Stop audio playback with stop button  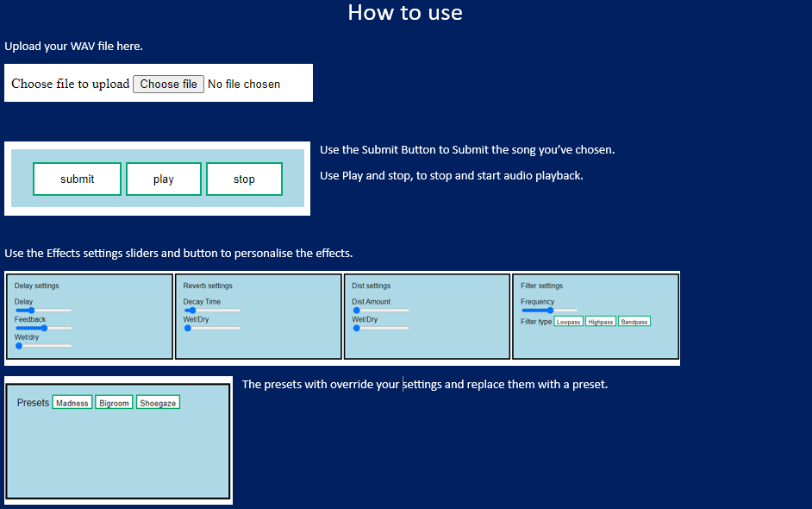click(244, 179)
